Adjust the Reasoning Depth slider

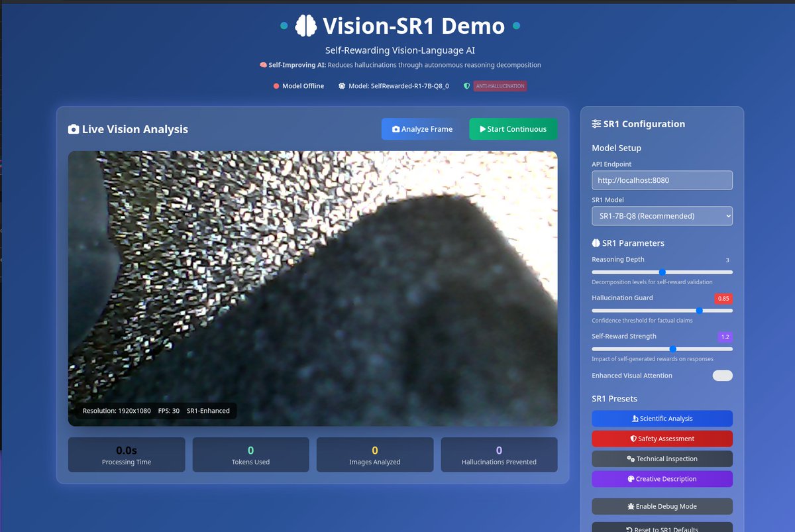[662, 272]
